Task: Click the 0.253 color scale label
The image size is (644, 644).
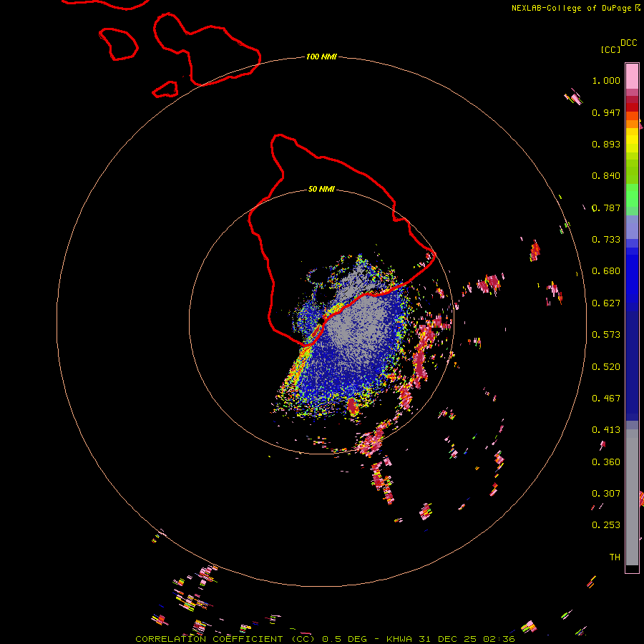Action: click(606, 525)
